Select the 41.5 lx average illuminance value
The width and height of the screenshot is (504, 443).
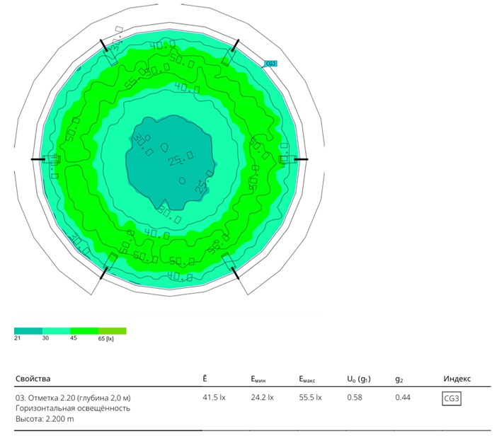pyautogui.click(x=214, y=398)
